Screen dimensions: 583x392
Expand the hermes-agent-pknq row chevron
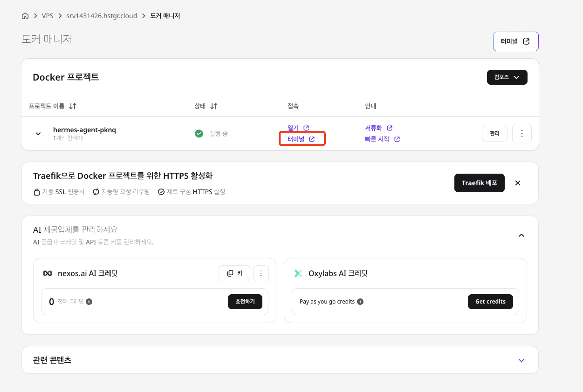click(x=38, y=134)
